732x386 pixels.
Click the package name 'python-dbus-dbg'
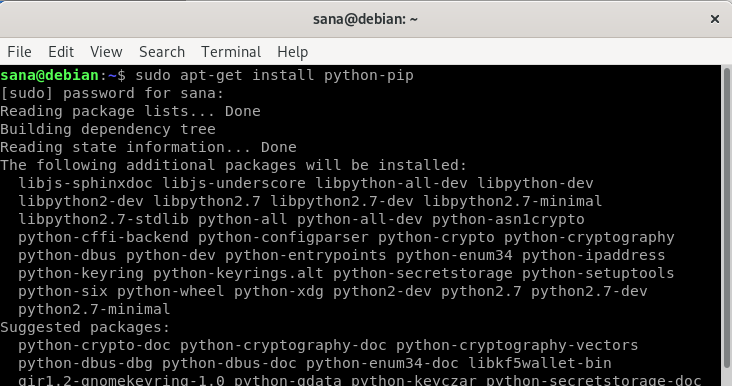pos(85,363)
